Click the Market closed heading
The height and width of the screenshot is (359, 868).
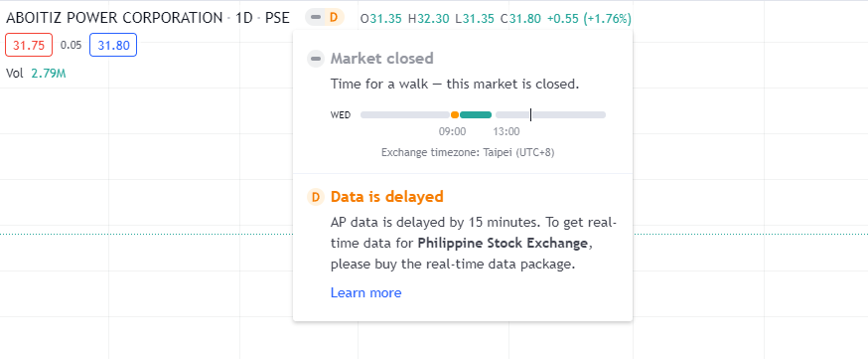(382, 58)
